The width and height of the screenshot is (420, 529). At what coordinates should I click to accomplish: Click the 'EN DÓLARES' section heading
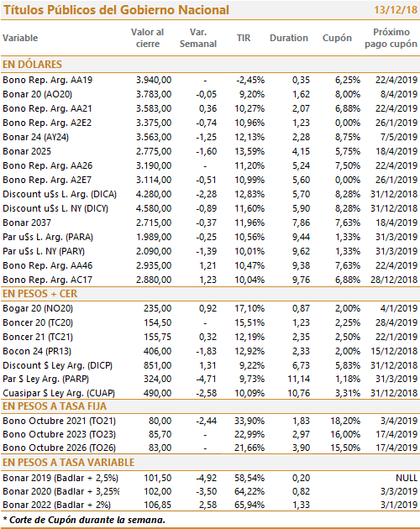point(32,64)
